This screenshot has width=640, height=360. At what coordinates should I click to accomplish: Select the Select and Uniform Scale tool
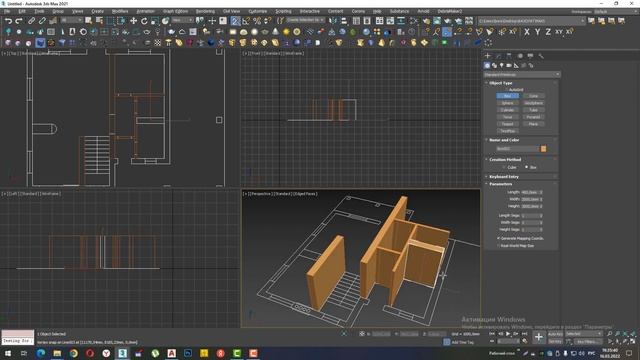click(155, 20)
